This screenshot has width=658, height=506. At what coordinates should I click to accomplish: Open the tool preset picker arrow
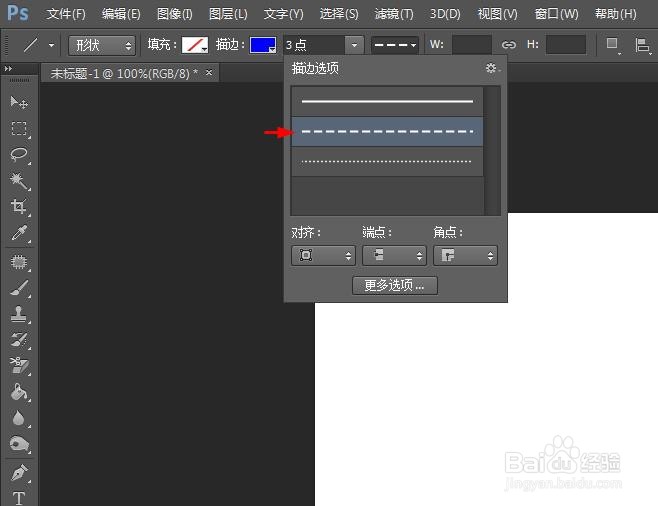point(51,44)
